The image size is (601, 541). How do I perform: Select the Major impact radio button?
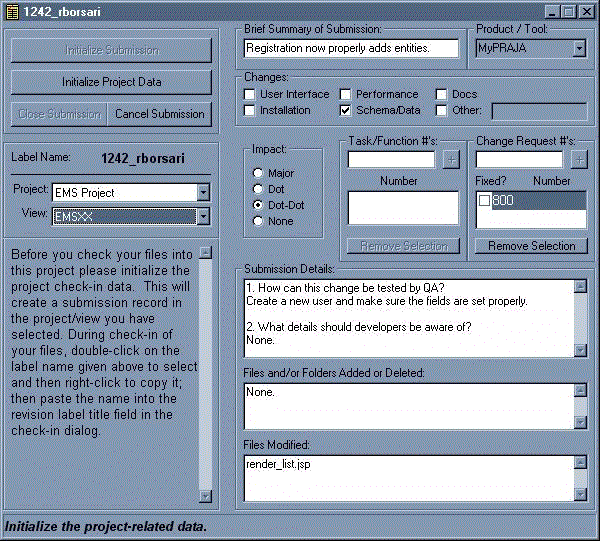tap(258, 173)
